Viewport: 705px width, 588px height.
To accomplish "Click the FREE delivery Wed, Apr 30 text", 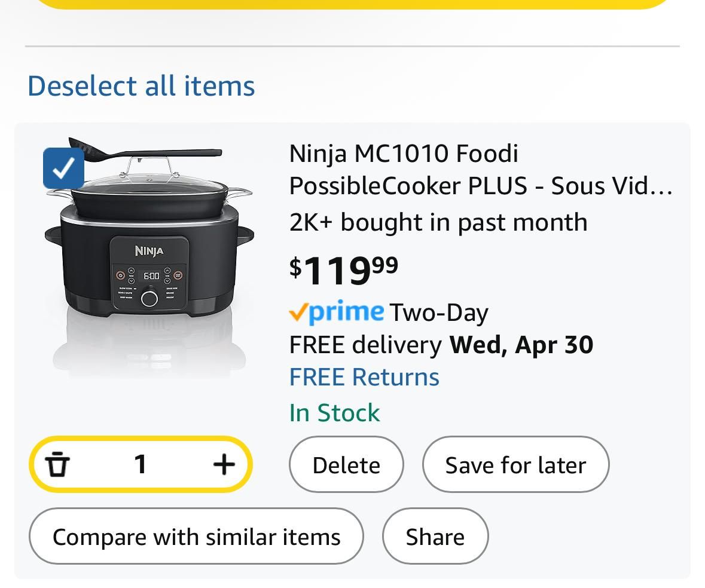I will point(441,345).
